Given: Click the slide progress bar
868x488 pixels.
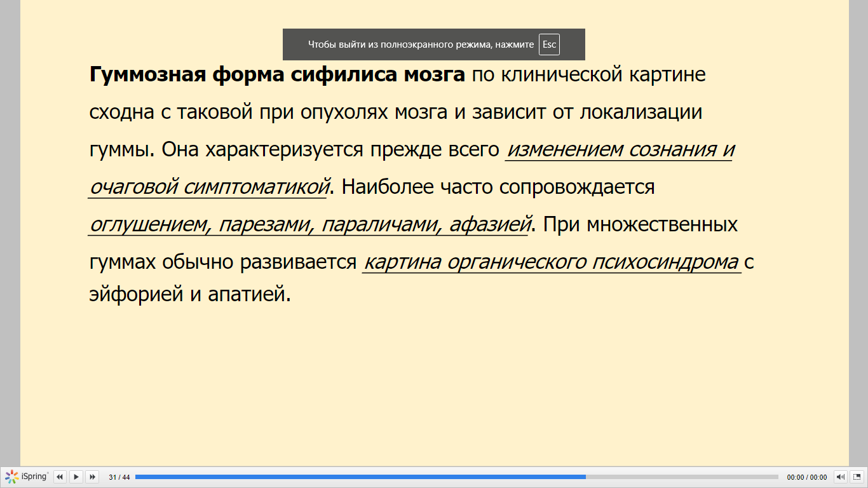Looking at the screenshot, I should click(456, 477).
